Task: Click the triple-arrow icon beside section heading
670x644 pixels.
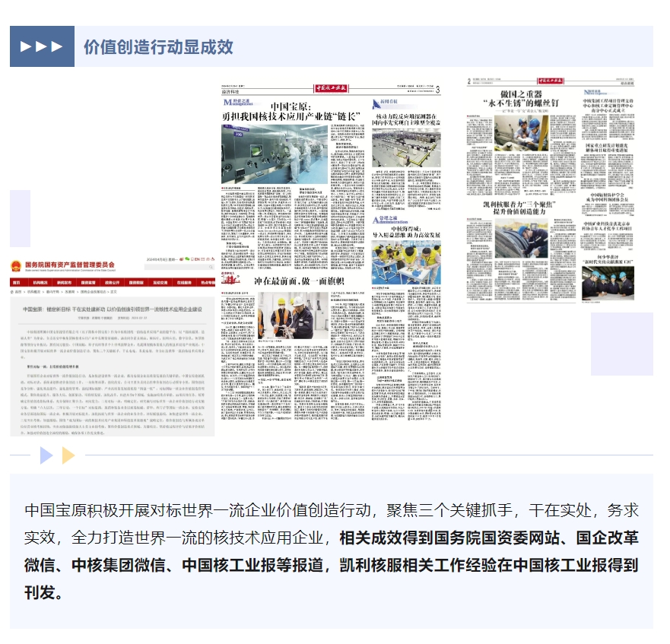Action: coord(42,46)
